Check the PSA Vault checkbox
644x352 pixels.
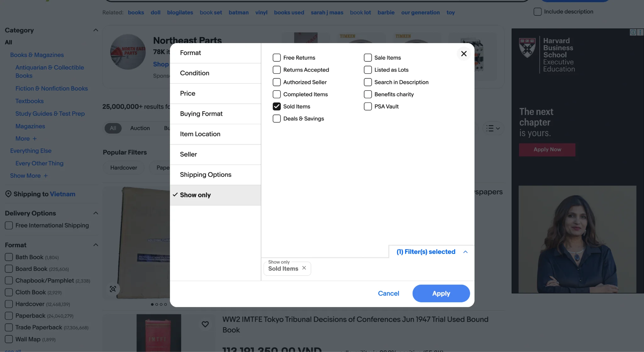[x=368, y=107]
